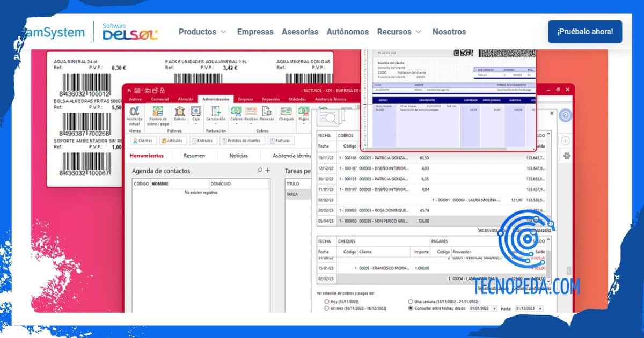Close the cobros y pagos panel
The image size is (644, 338).
click(x=552, y=113)
